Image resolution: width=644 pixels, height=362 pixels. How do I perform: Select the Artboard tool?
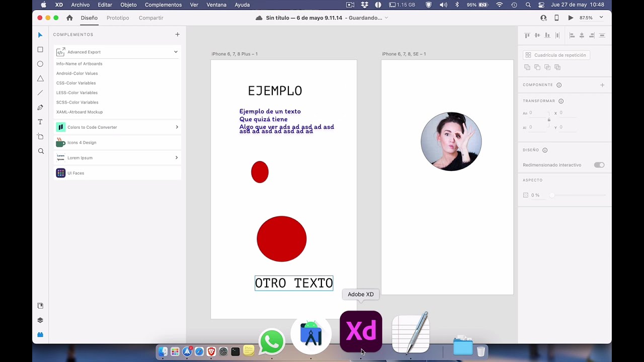pyautogui.click(x=40, y=137)
